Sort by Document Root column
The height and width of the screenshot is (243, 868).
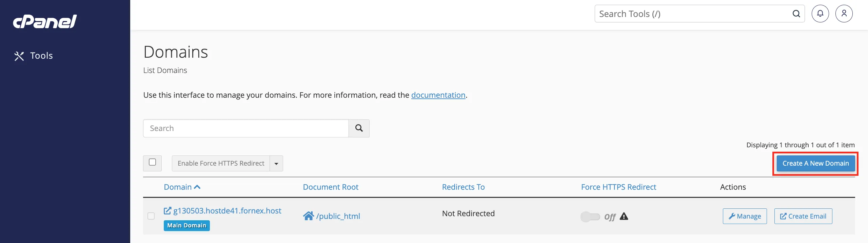[331, 187]
